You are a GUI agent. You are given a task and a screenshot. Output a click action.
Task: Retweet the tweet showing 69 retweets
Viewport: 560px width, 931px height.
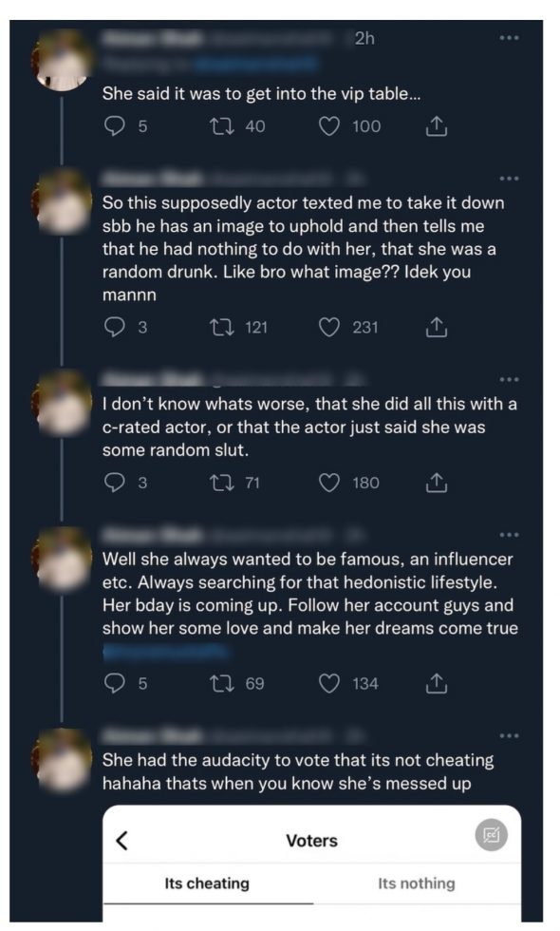221,683
